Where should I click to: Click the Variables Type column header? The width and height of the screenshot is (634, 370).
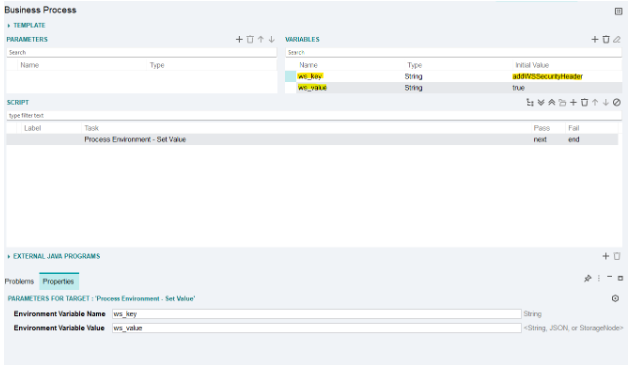(414, 65)
